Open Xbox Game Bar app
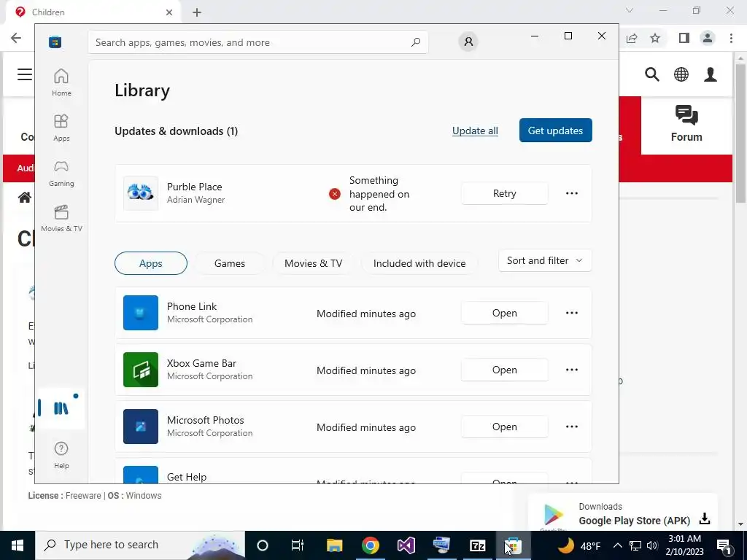The image size is (747, 560). (505, 370)
